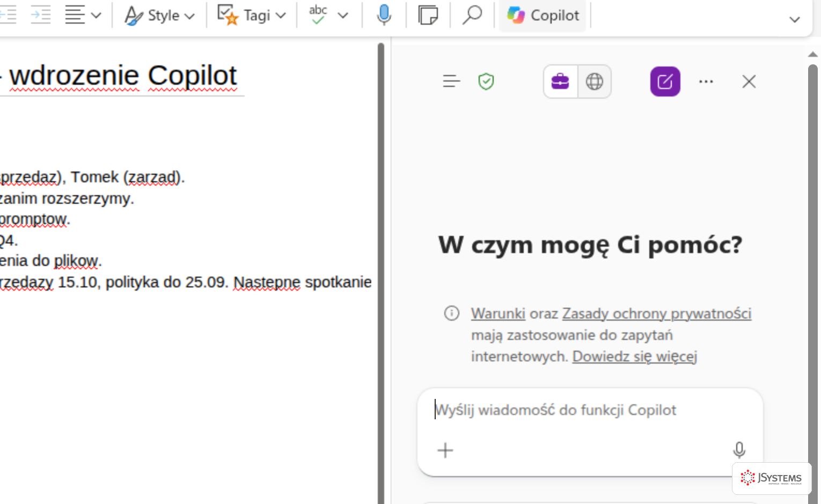Focus the Copilot message input field
The image size is (821, 504).
pos(590,410)
